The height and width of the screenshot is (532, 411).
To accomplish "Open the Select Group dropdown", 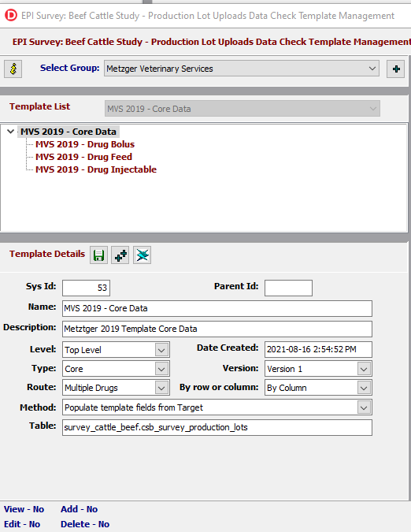I will [x=242, y=69].
